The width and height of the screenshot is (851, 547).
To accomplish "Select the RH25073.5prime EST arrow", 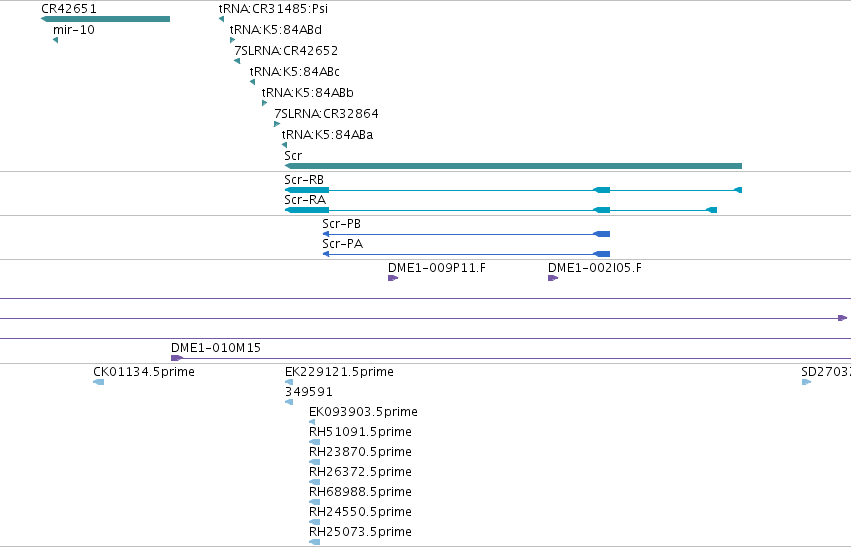I will point(314,542).
